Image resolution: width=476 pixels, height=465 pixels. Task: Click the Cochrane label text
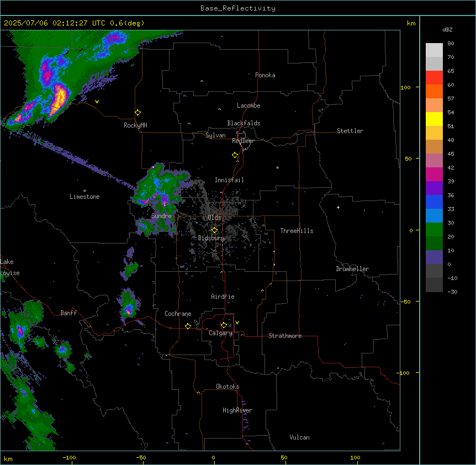click(178, 314)
